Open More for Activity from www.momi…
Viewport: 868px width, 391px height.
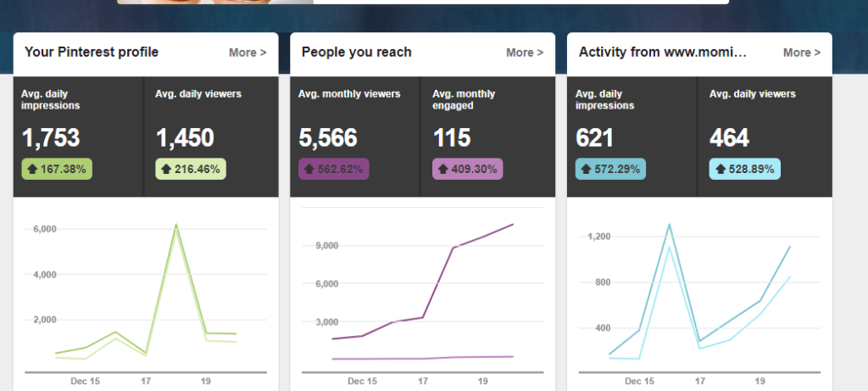coord(802,53)
